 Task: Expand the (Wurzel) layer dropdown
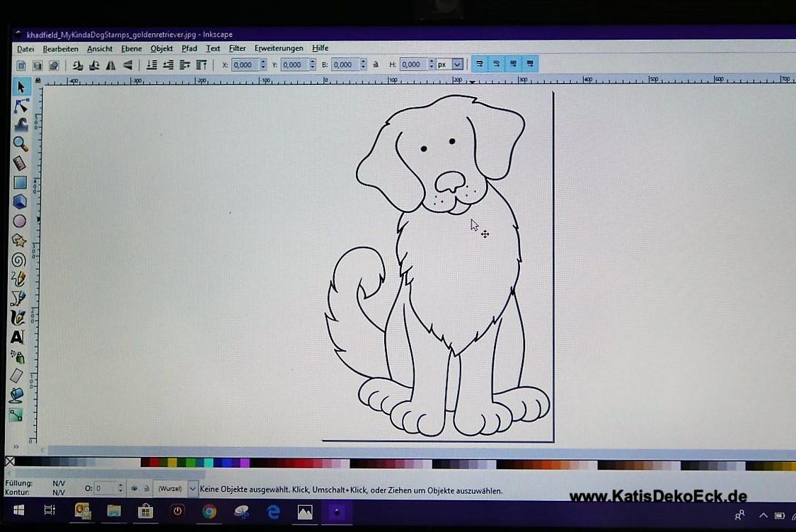click(192, 489)
